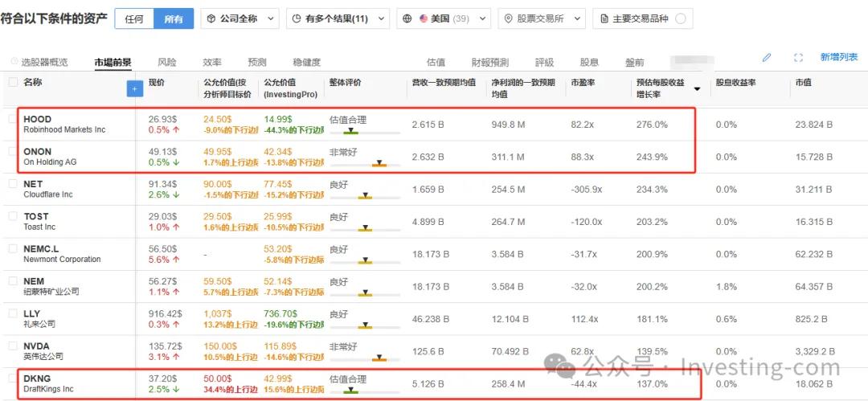Click Newmont Corporation company name
The image size is (868, 401).
point(62,260)
